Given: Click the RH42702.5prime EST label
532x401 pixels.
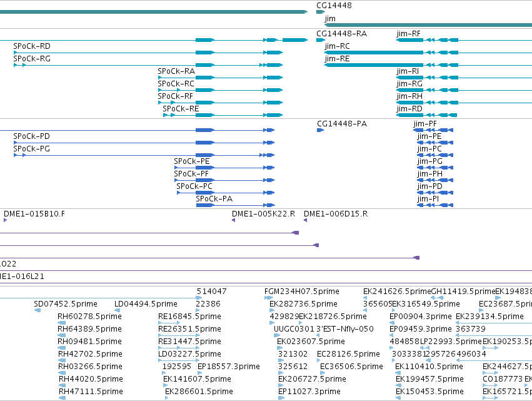Looking at the screenshot, I should point(90,354).
